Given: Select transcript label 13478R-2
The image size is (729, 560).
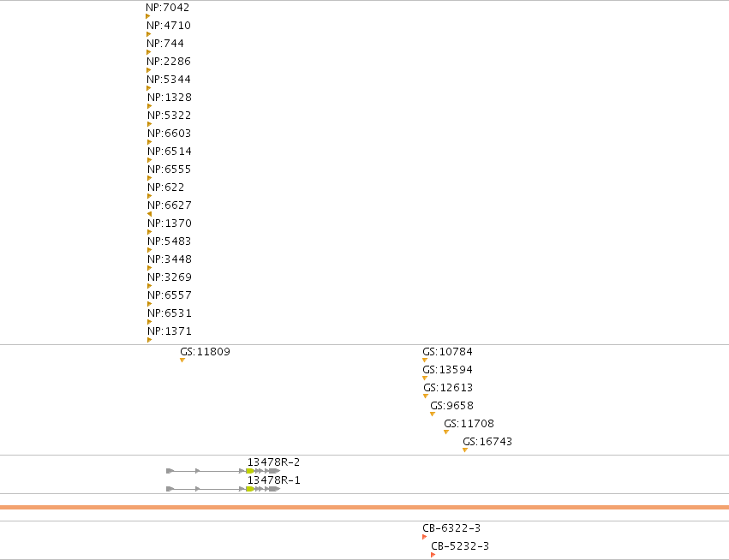Looking at the screenshot, I should point(273,462).
